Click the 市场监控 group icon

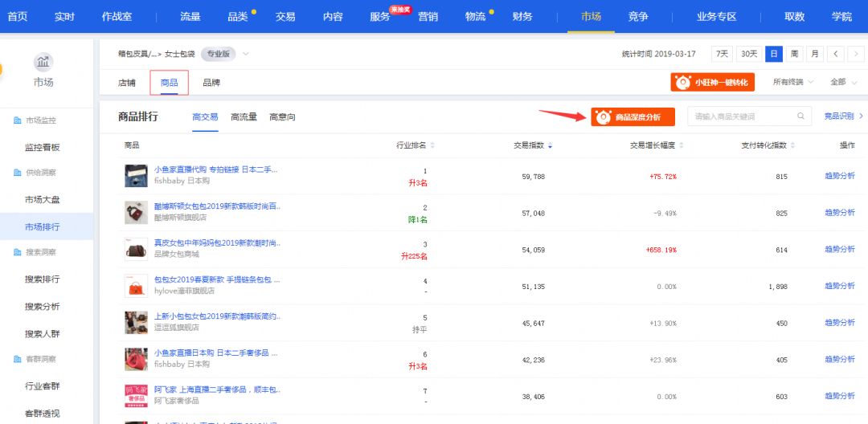(17, 120)
